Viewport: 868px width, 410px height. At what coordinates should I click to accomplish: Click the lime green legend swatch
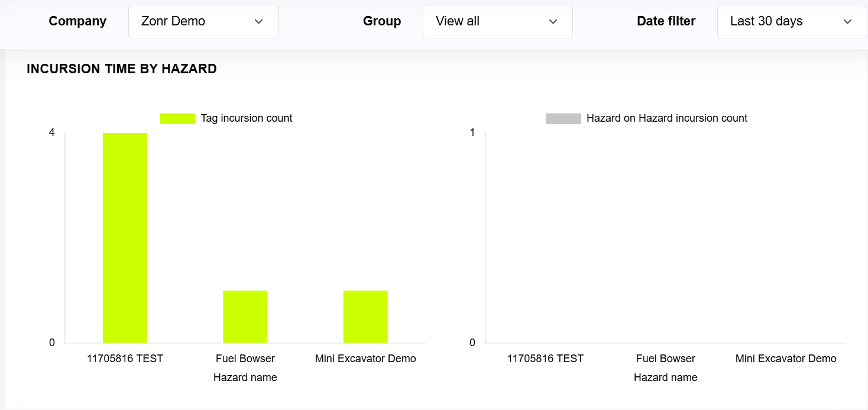click(177, 118)
